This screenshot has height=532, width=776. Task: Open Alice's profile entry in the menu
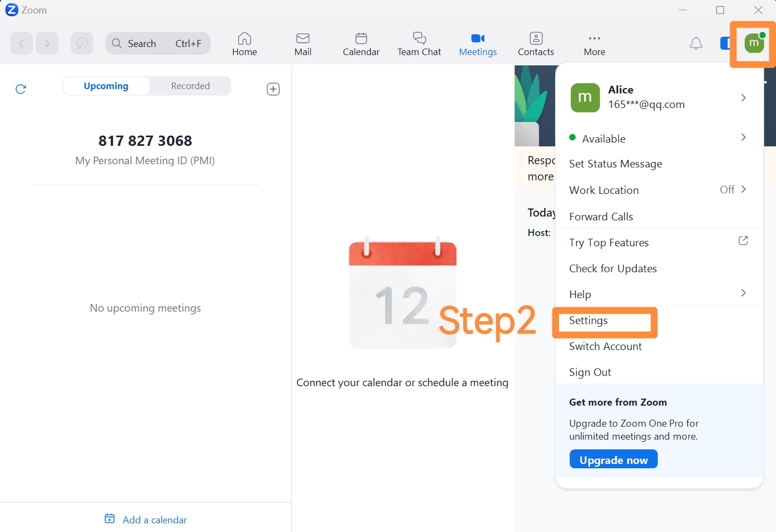pos(659,98)
